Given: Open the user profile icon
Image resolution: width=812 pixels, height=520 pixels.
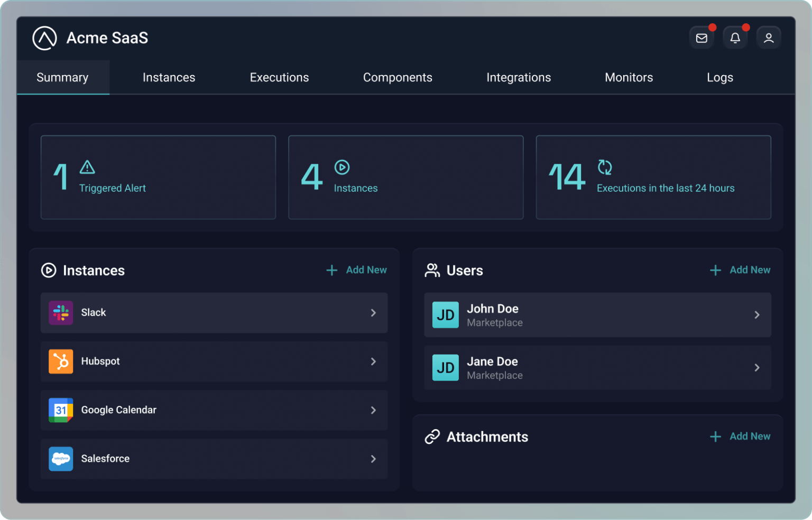Looking at the screenshot, I should (769, 38).
